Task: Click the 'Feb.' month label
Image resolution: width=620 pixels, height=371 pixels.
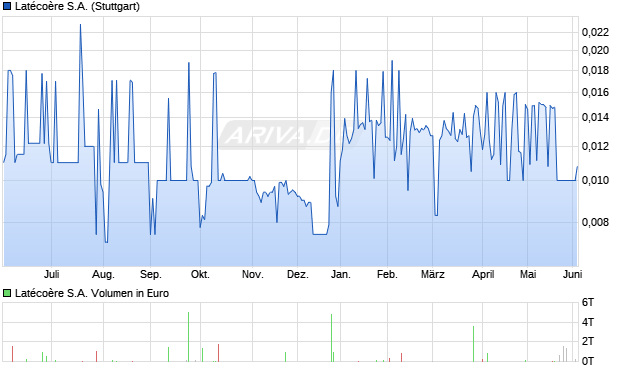Action: (387, 274)
